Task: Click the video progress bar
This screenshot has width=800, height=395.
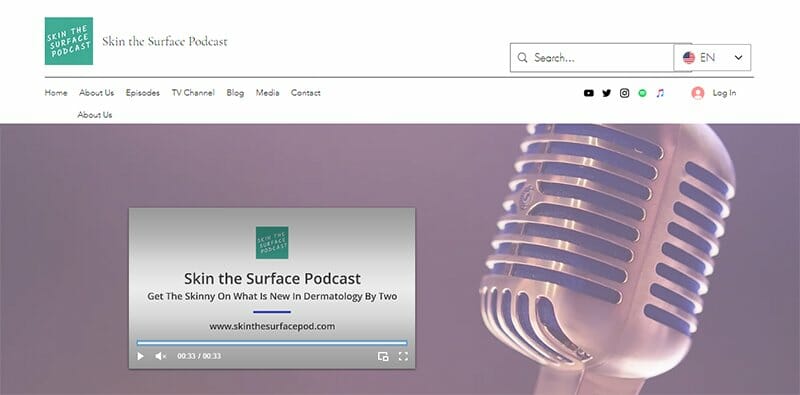Action: click(272, 343)
